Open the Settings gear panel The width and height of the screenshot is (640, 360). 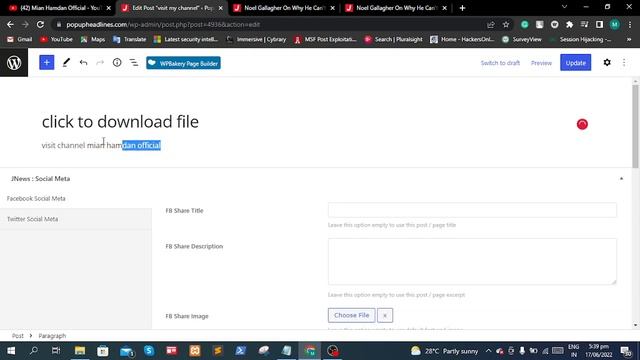(607, 62)
